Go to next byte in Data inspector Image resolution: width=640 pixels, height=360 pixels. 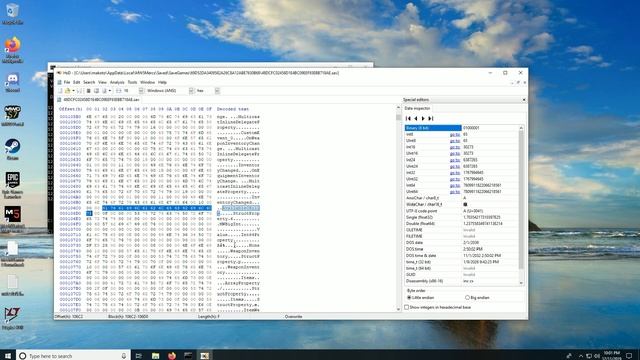click(x=423, y=118)
